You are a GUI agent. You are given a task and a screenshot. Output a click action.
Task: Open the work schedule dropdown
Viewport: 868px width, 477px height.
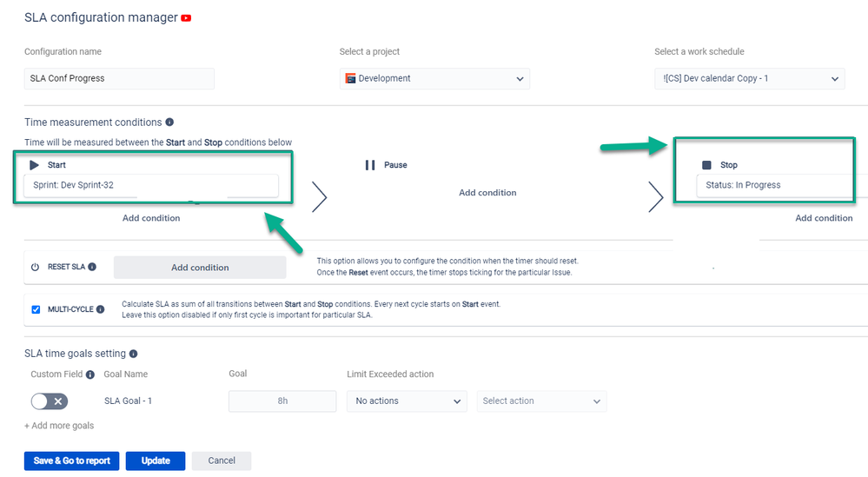point(750,78)
